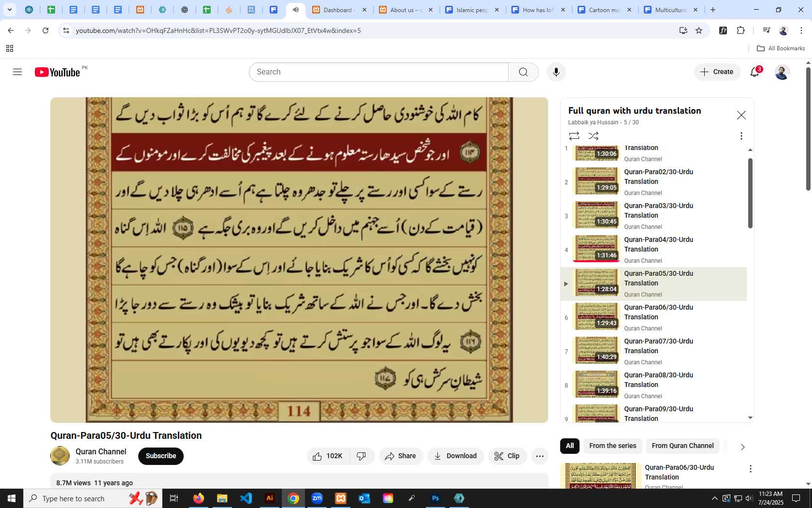Click the playlist panel scrollbar
The image size is (812, 508).
[x=750, y=194]
